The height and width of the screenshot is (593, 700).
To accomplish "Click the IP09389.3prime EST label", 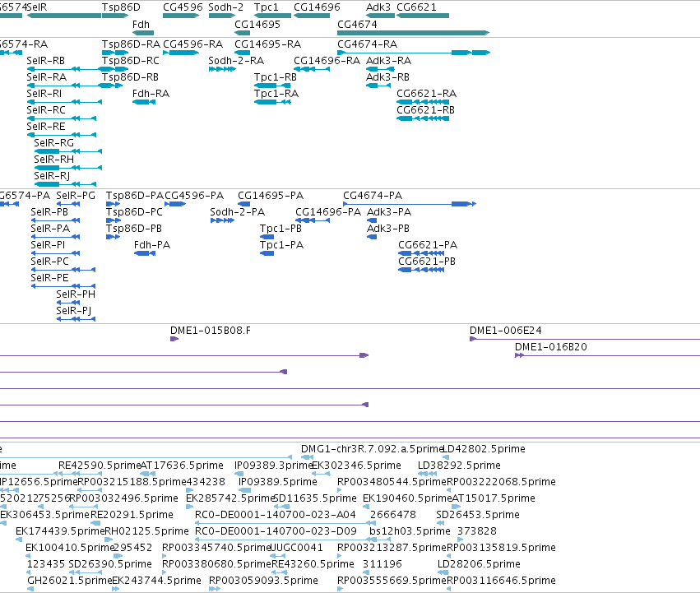I will (x=273, y=466).
